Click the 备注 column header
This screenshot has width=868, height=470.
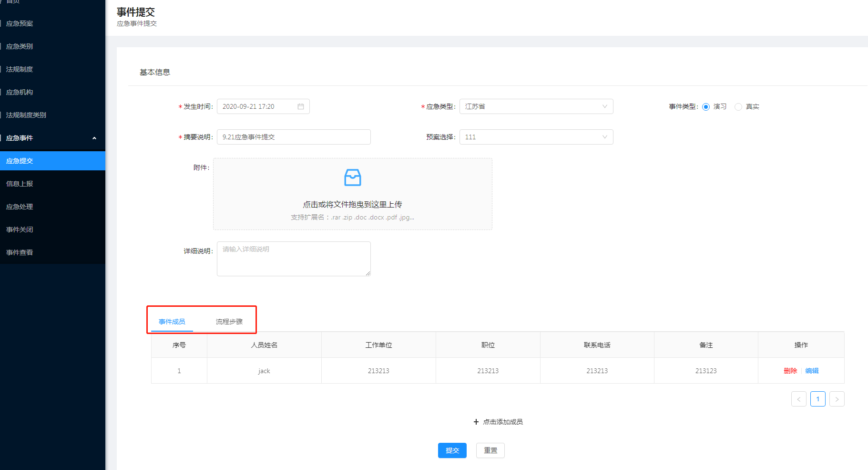[x=706, y=345]
